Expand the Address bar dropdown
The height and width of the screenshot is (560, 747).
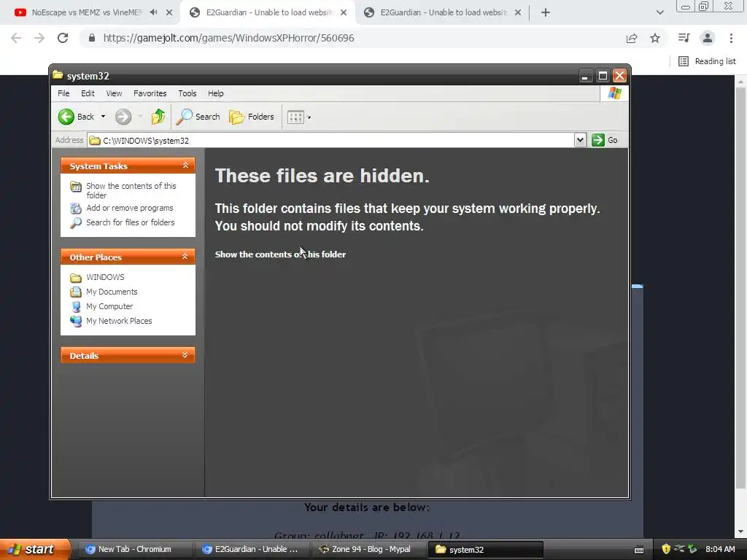(x=580, y=140)
